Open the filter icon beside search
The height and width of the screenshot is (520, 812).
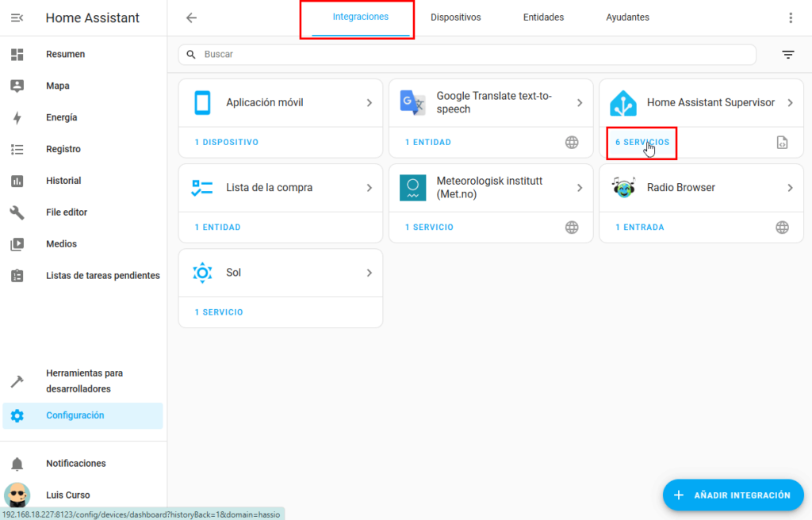pyautogui.click(x=787, y=55)
